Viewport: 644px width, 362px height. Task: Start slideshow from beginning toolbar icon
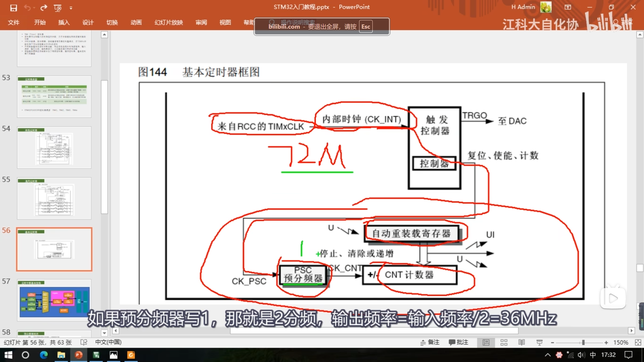pos(58,8)
